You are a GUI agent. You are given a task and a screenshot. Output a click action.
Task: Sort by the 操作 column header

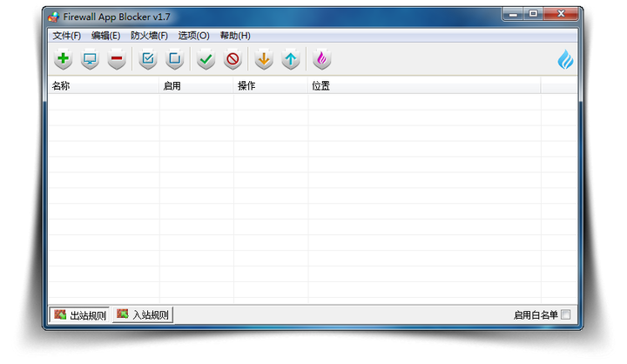(271, 85)
